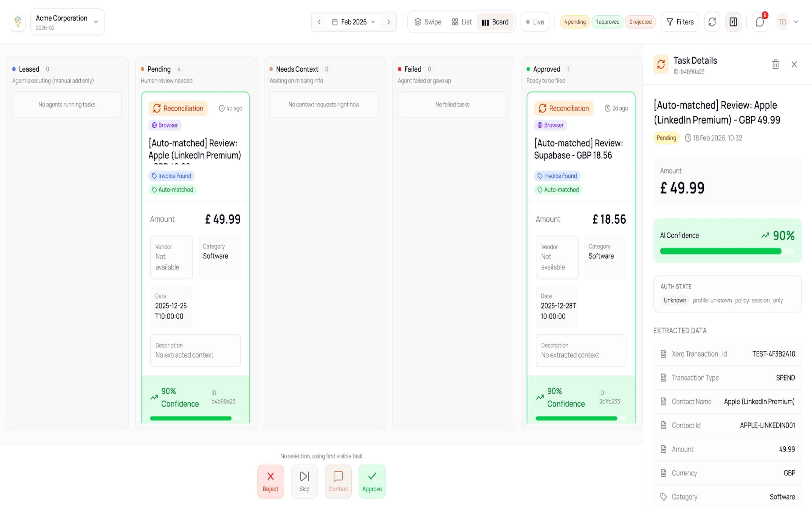Click the app logo icon

coord(18,22)
